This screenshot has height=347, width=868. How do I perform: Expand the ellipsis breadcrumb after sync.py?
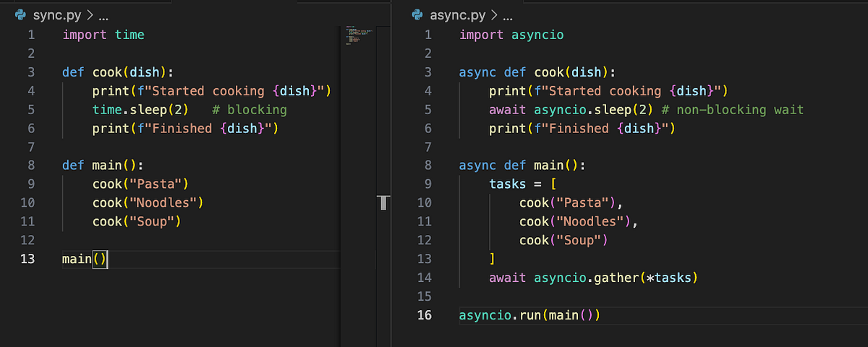pyautogui.click(x=103, y=15)
